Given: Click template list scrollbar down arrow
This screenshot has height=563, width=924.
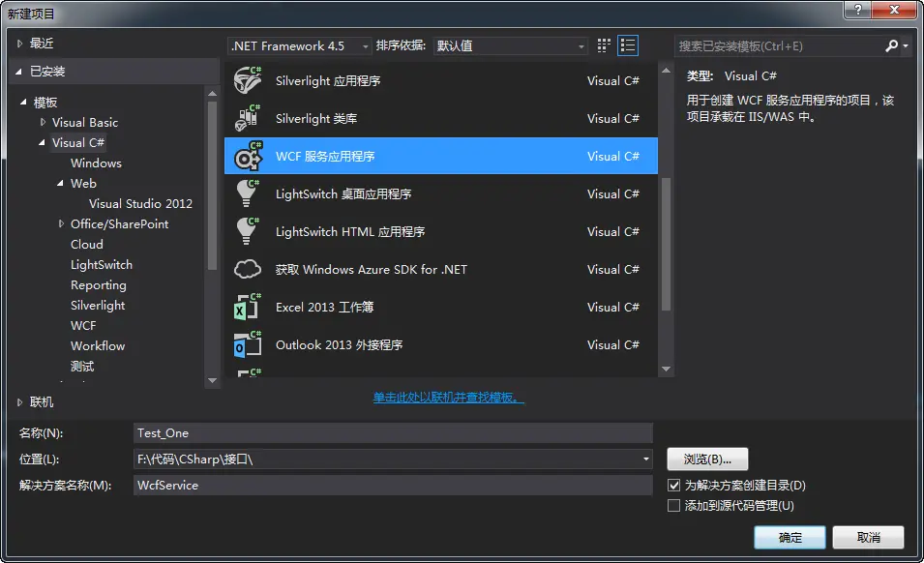Looking at the screenshot, I should pos(666,370).
